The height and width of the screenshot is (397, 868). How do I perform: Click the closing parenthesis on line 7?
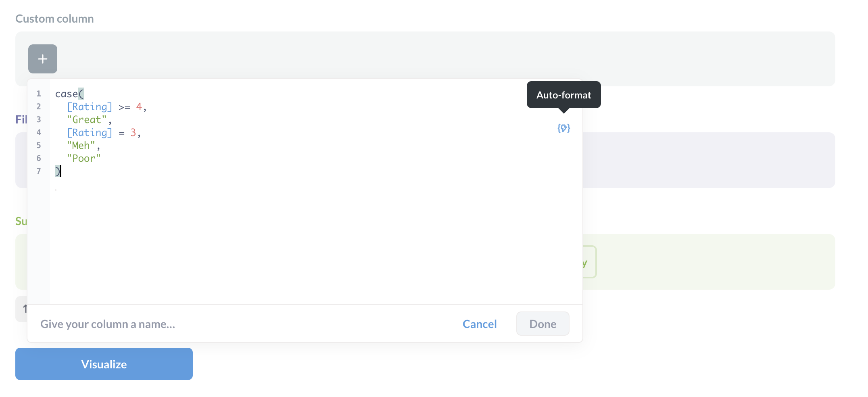click(x=57, y=171)
